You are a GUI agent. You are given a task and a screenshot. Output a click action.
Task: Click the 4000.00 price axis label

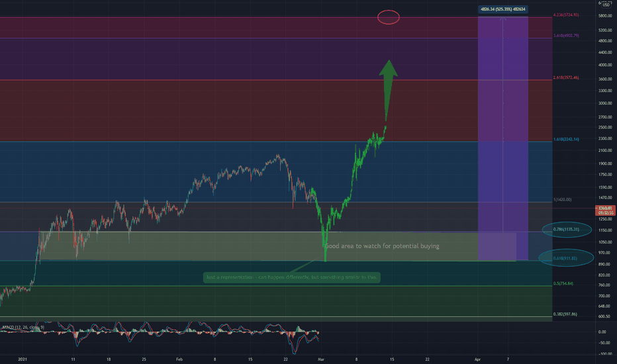tap(605, 65)
